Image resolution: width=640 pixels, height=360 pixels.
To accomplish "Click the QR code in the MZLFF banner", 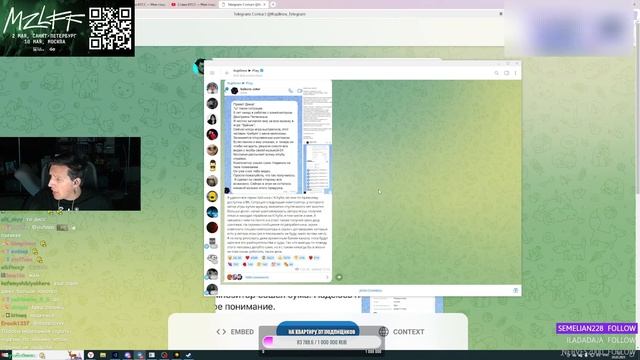I will click(x=110, y=29).
